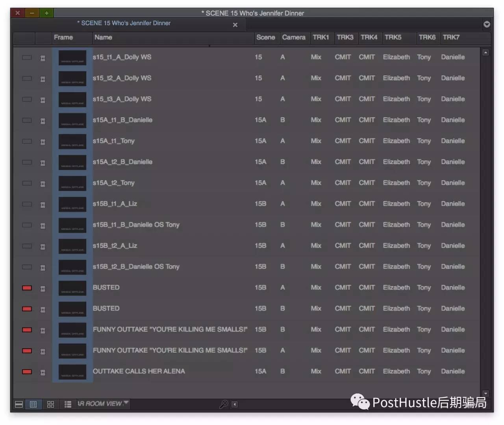The height and width of the screenshot is (425, 504).
Task: Select clip name OUTTAKE CALLS HER ALENA
Action: click(x=139, y=371)
